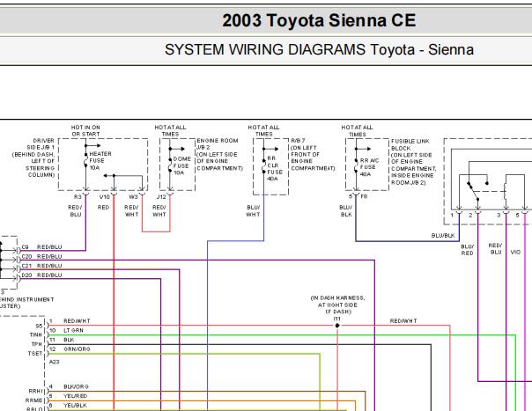
Task: Select the DOME FUSE 10A symbol
Action: (170, 165)
